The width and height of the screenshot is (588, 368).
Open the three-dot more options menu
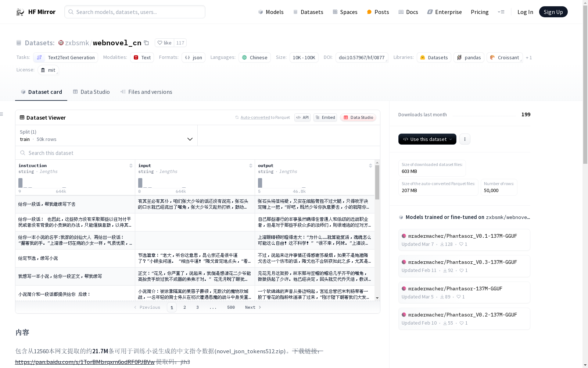[465, 139]
